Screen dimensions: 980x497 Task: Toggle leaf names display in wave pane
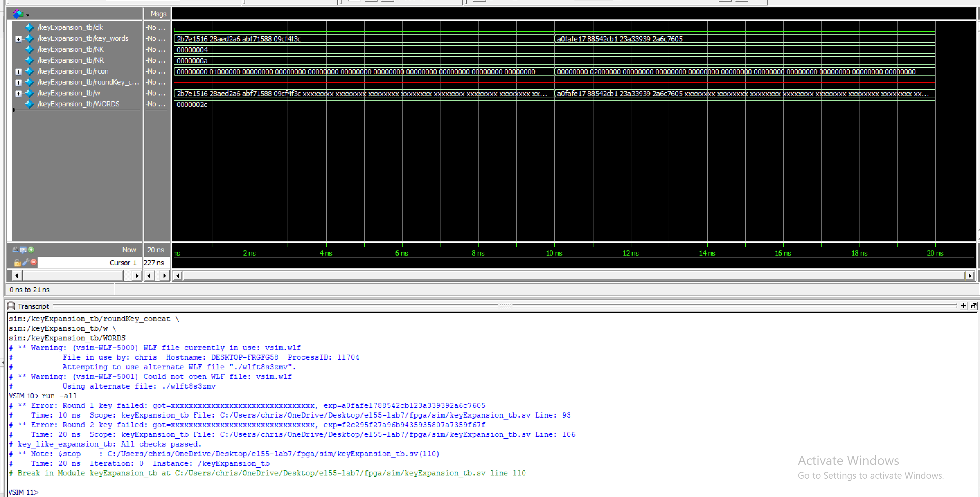(15, 250)
